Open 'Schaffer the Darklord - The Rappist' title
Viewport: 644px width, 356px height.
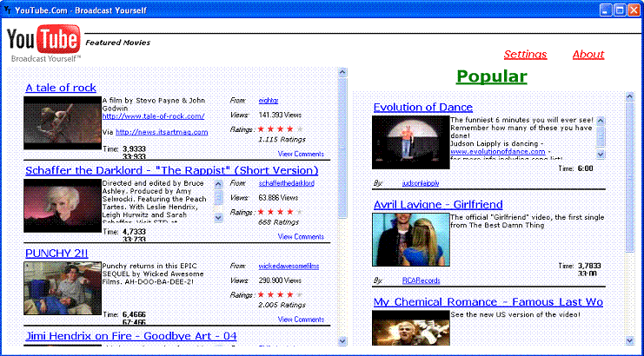172,170
